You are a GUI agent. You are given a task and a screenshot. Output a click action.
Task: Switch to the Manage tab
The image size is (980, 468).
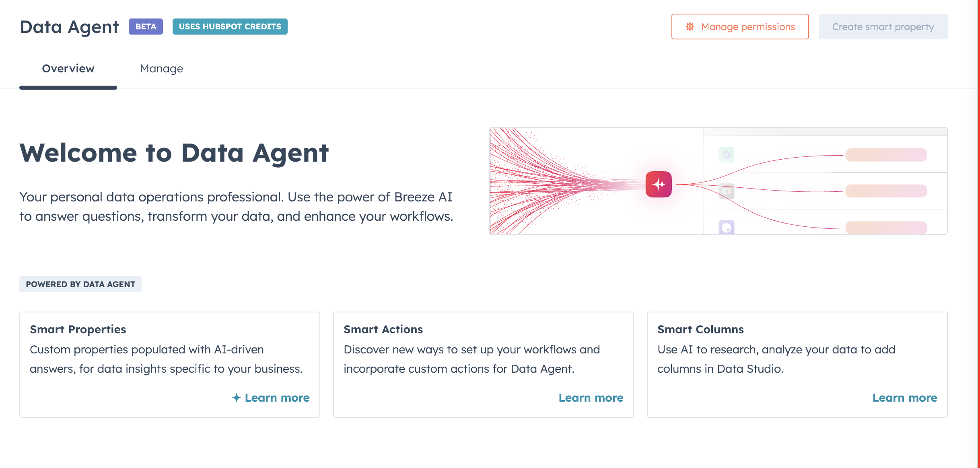pyautogui.click(x=161, y=69)
